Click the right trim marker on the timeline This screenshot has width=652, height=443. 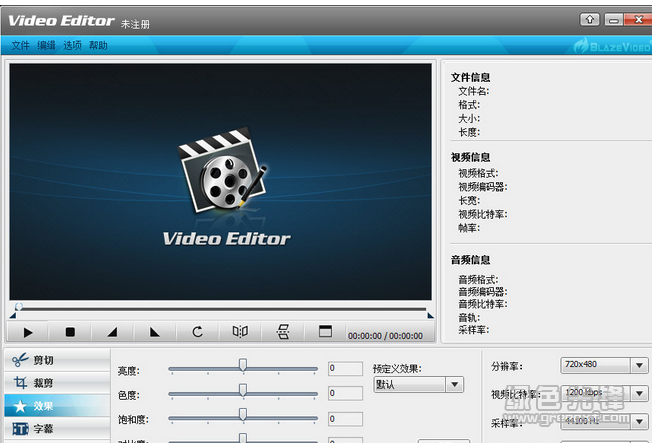click(x=430, y=316)
